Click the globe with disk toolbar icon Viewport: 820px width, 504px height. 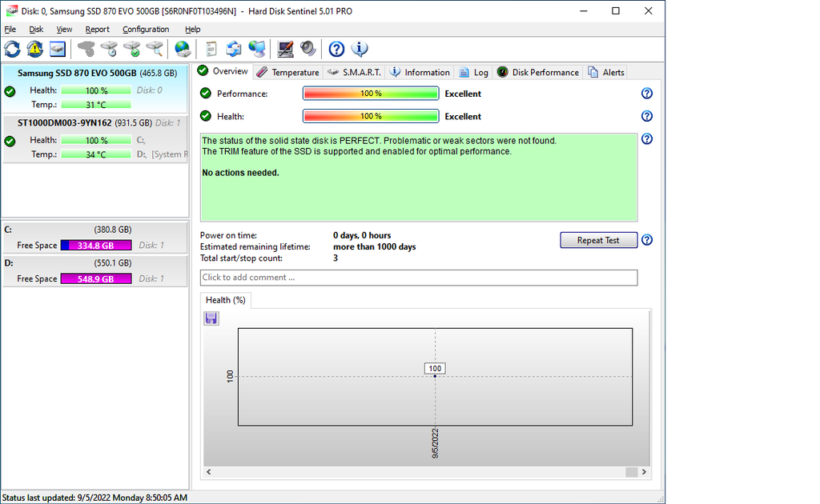[183, 49]
